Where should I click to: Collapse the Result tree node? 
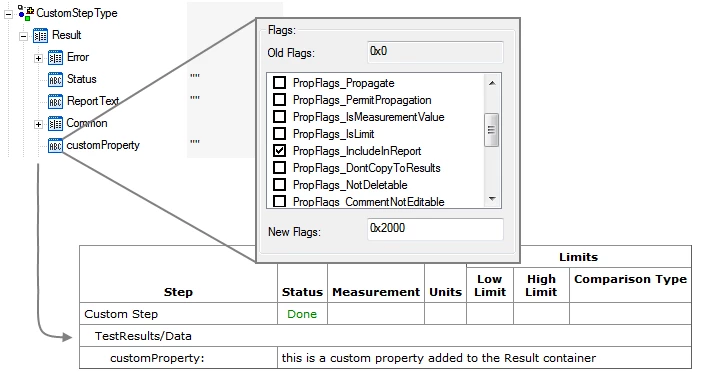pos(23,36)
